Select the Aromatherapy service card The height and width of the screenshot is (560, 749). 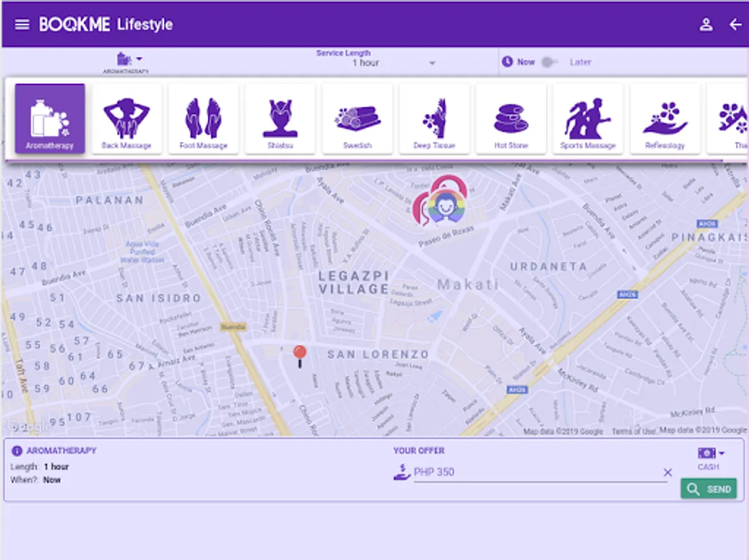50,118
